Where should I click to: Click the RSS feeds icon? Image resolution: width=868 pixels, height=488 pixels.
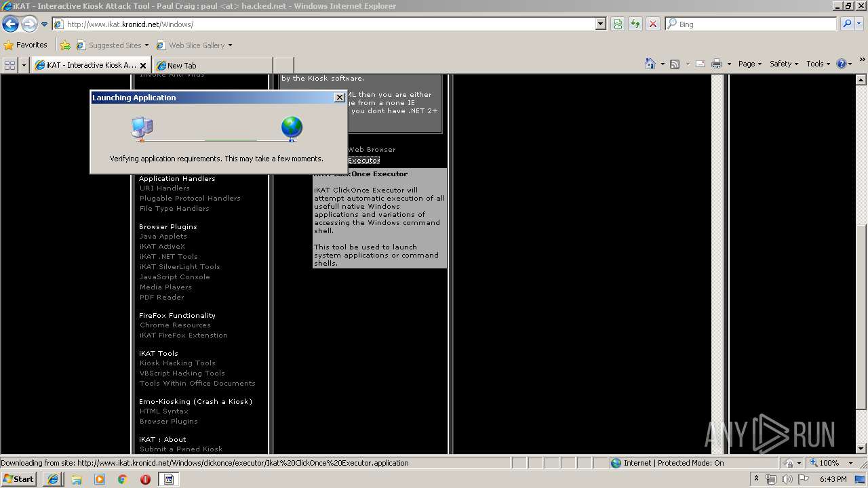(675, 64)
